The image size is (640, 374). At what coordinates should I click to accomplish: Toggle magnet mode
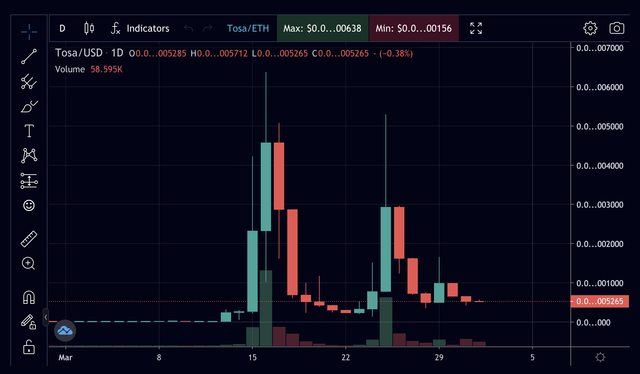coord(29,297)
